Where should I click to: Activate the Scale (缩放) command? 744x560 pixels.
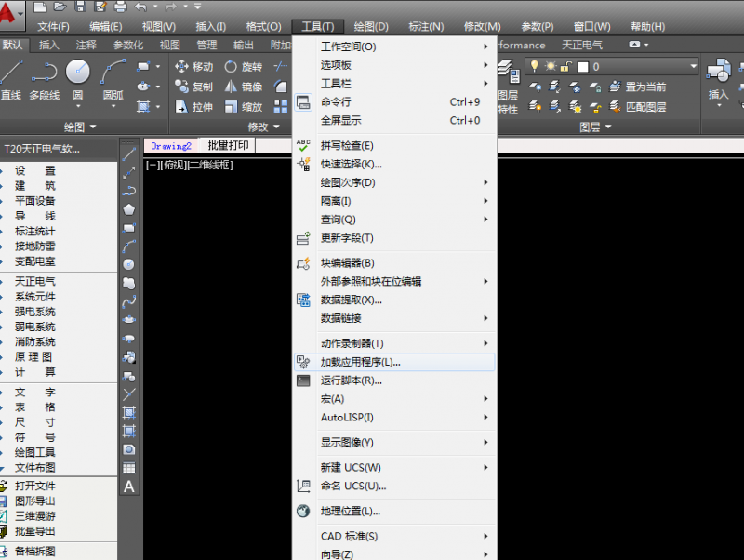click(x=243, y=107)
